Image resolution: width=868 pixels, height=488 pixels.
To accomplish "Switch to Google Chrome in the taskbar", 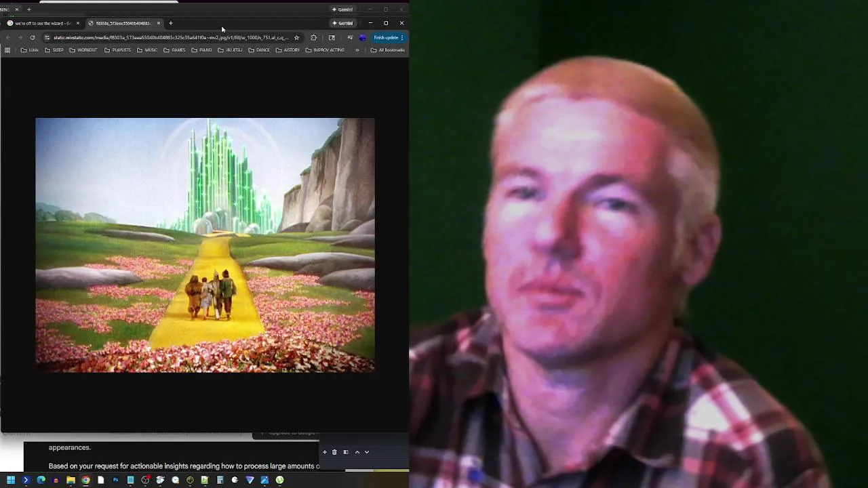I will click(85, 480).
